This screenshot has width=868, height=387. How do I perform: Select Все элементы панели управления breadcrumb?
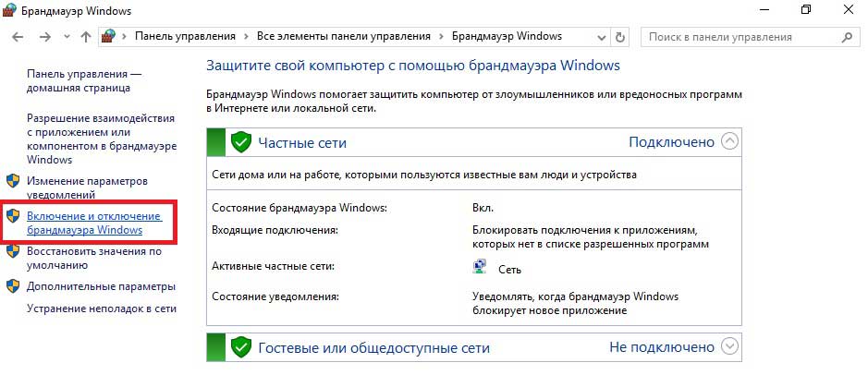pyautogui.click(x=344, y=37)
